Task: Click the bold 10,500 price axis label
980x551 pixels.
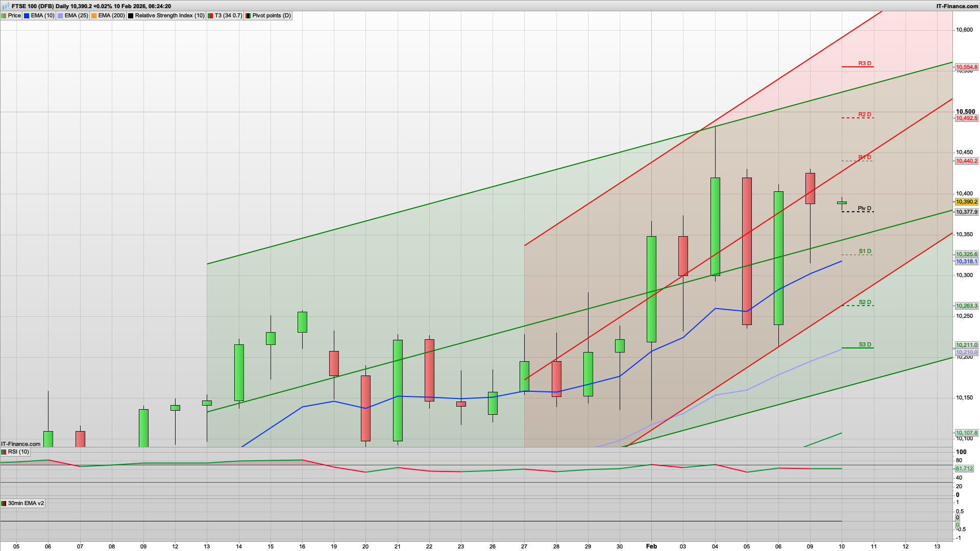Action: pos(966,112)
